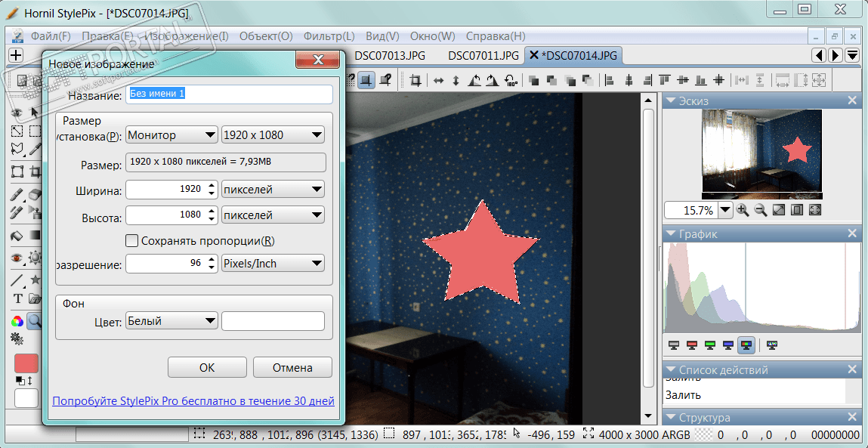The width and height of the screenshot is (868, 448).
Task: Close the Новое изображение dialog
Action: click(318, 60)
